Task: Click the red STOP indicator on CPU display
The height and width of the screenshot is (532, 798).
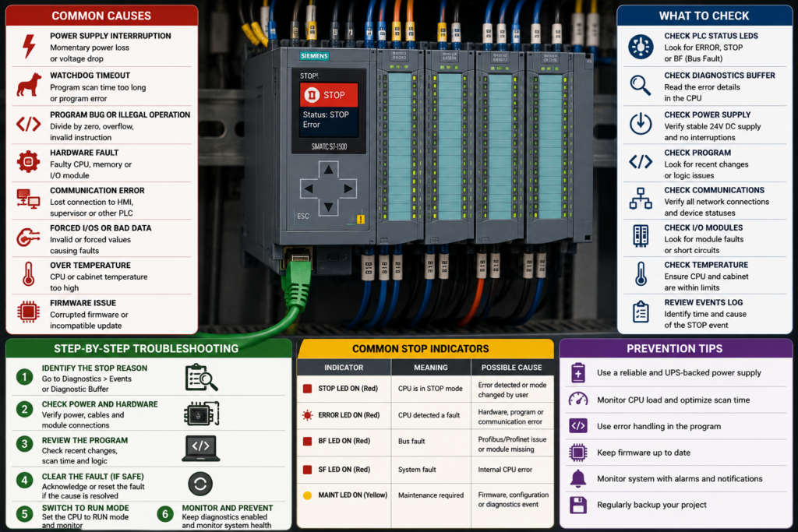Action: tap(329, 95)
